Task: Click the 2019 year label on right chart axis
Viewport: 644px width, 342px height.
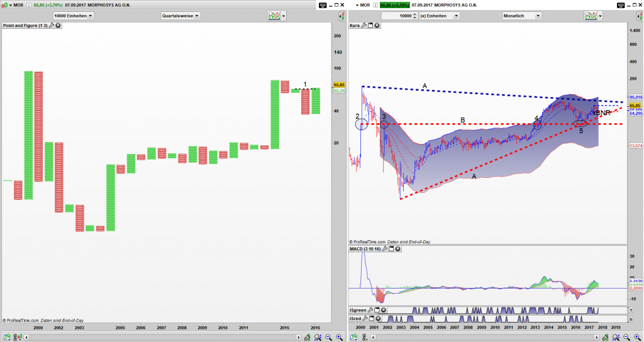Action: click(616, 327)
